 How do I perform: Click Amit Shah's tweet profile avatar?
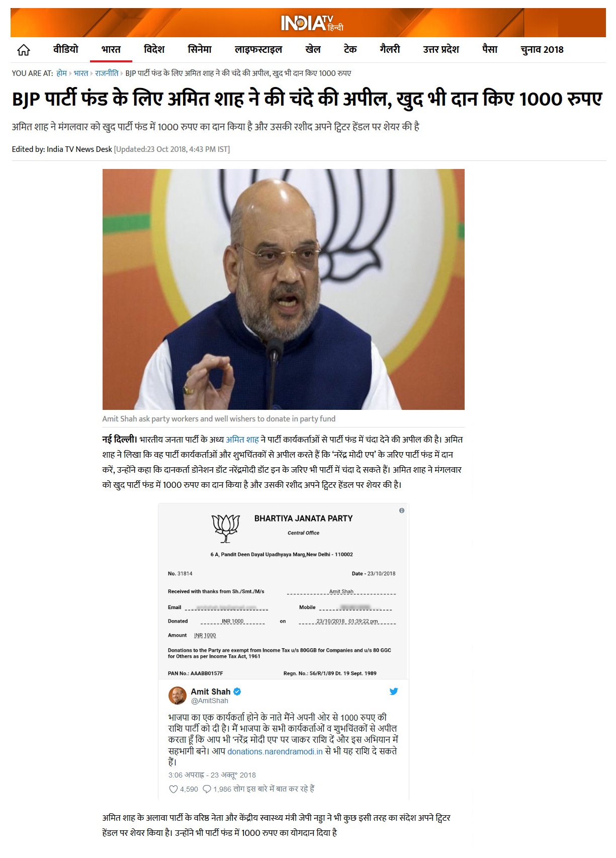click(x=178, y=696)
